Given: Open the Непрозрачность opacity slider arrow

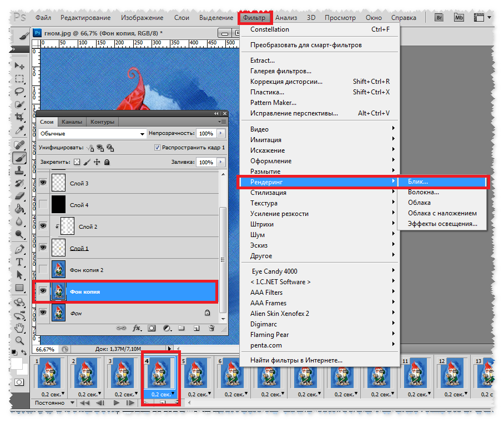Looking at the screenshot, I should coord(221,133).
